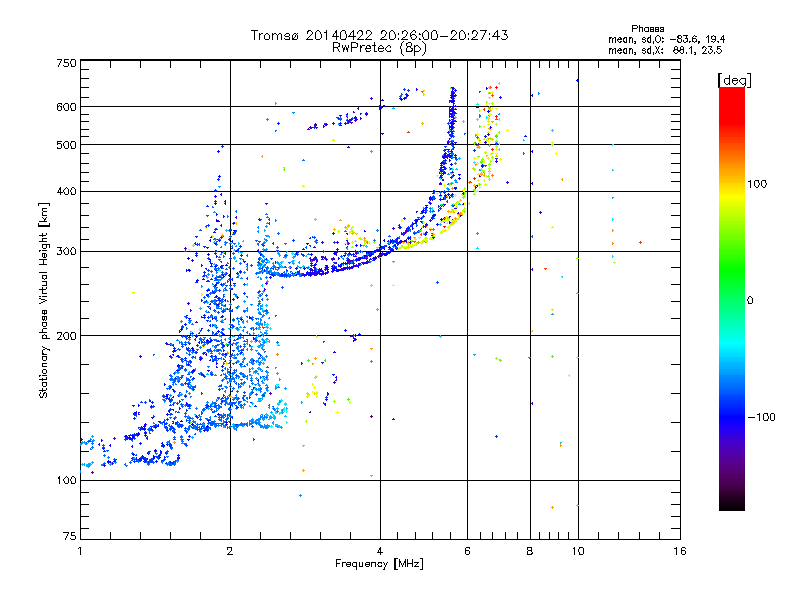Click the 'mean, sd,O: -83.6, 19.4' line
800x600 pixels.
pos(666,39)
